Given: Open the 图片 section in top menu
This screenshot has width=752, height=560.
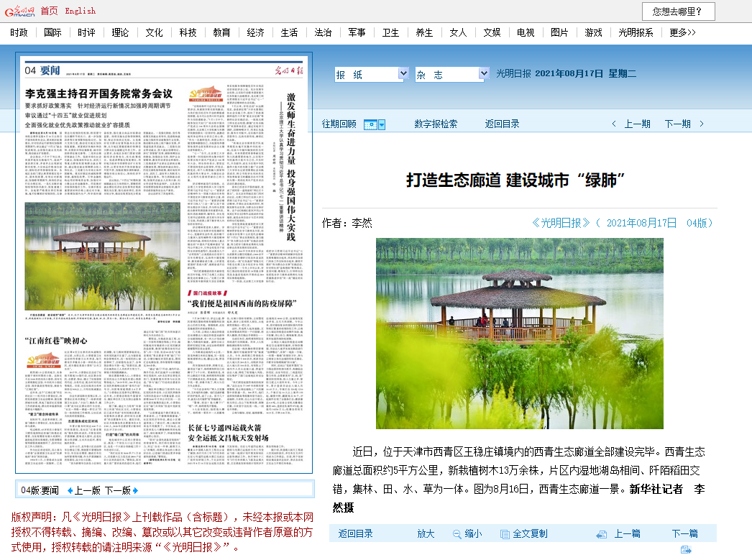Looking at the screenshot, I should click(559, 32).
